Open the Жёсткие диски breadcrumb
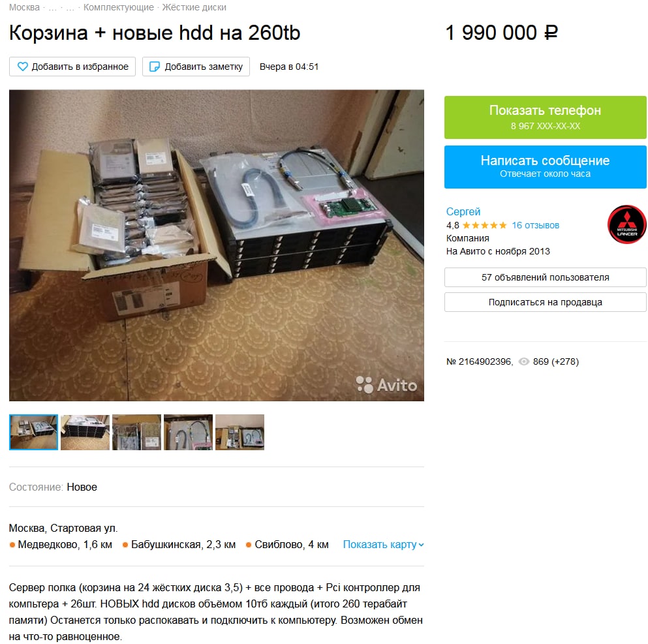Image resolution: width=648 pixels, height=644 pixels. point(194,7)
